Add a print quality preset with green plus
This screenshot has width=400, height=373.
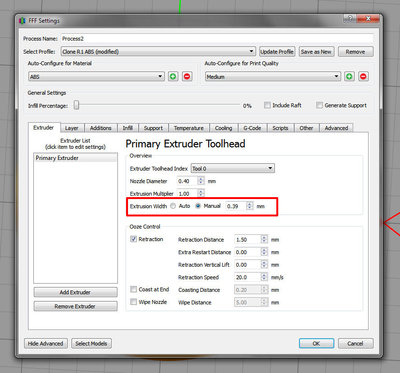(x=349, y=76)
